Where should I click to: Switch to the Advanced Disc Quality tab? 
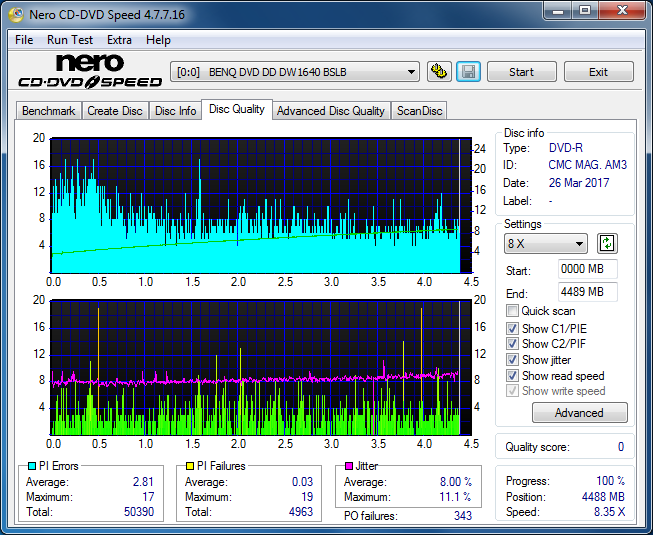[x=331, y=111]
